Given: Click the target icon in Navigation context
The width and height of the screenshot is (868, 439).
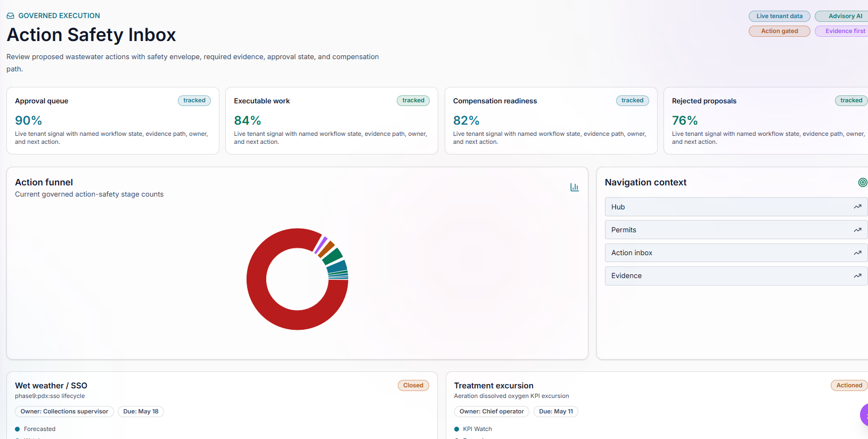Looking at the screenshot, I should click(863, 182).
